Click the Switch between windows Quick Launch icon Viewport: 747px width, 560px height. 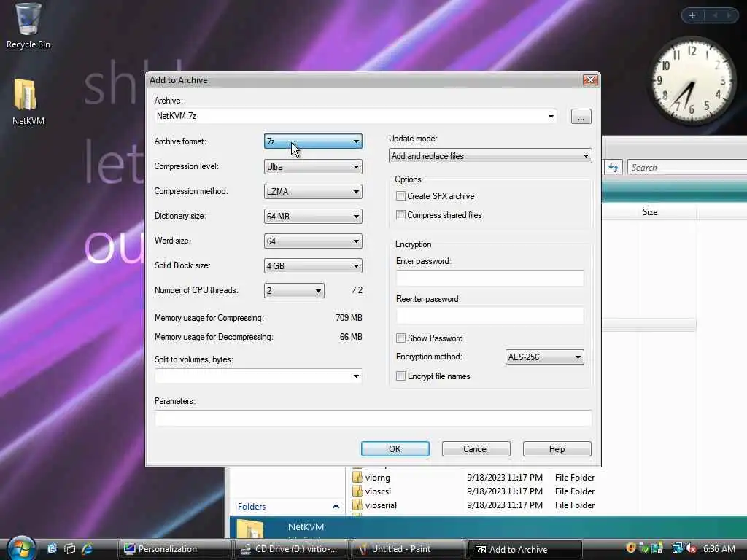point(70,548)
